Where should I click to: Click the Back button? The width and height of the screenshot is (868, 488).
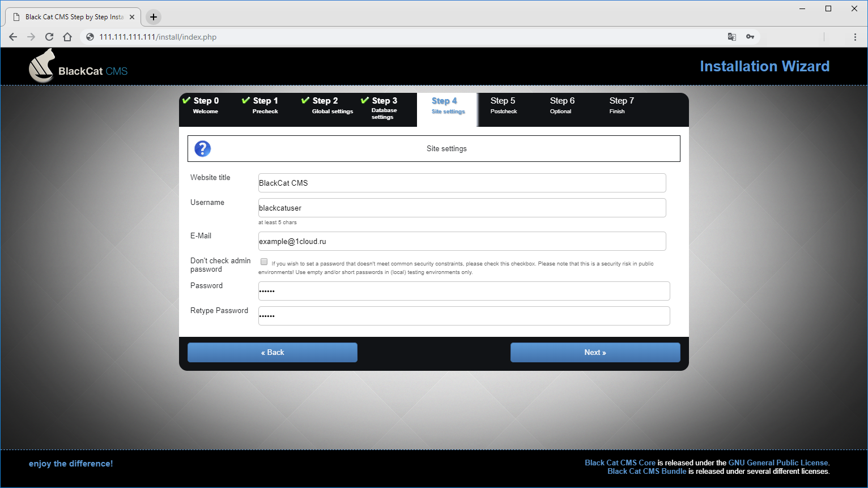pos(272,352)
